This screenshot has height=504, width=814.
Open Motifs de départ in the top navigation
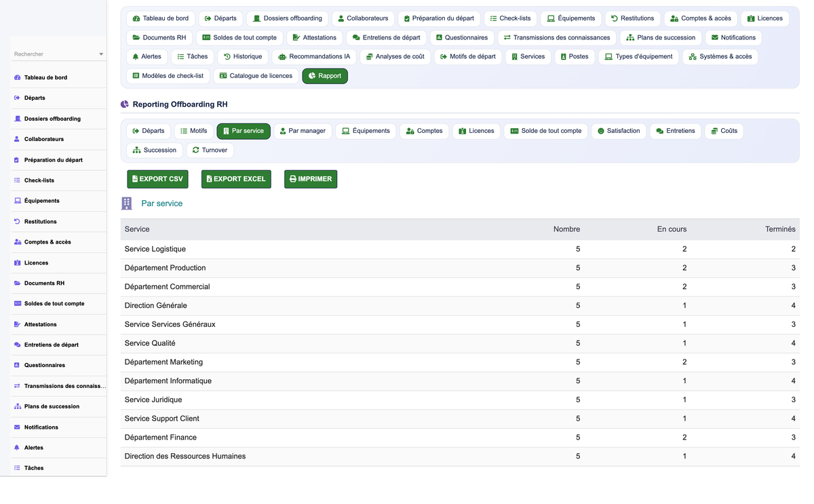[468, 57]
